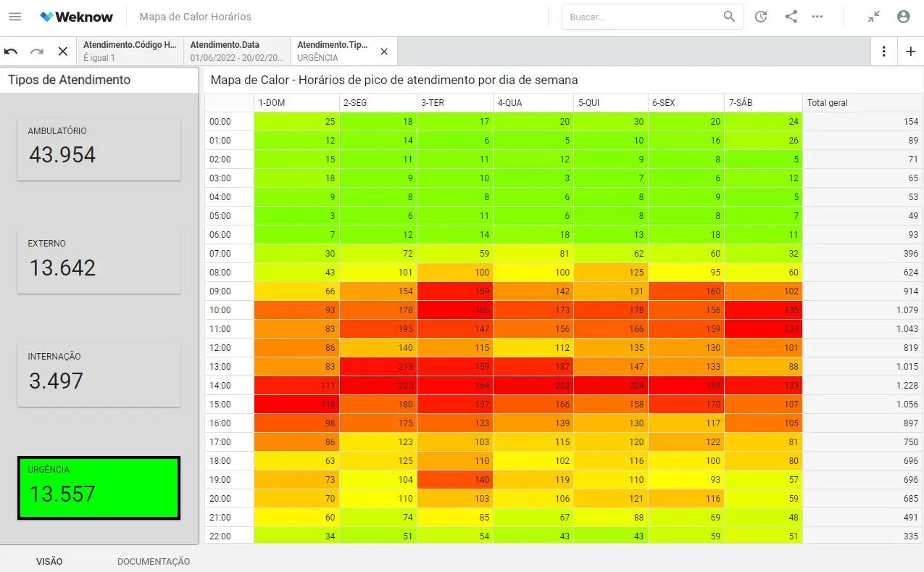
Task: Remove the Atendimento.Tip URGÊNCIA filter chip
Action: coord(384,51)
